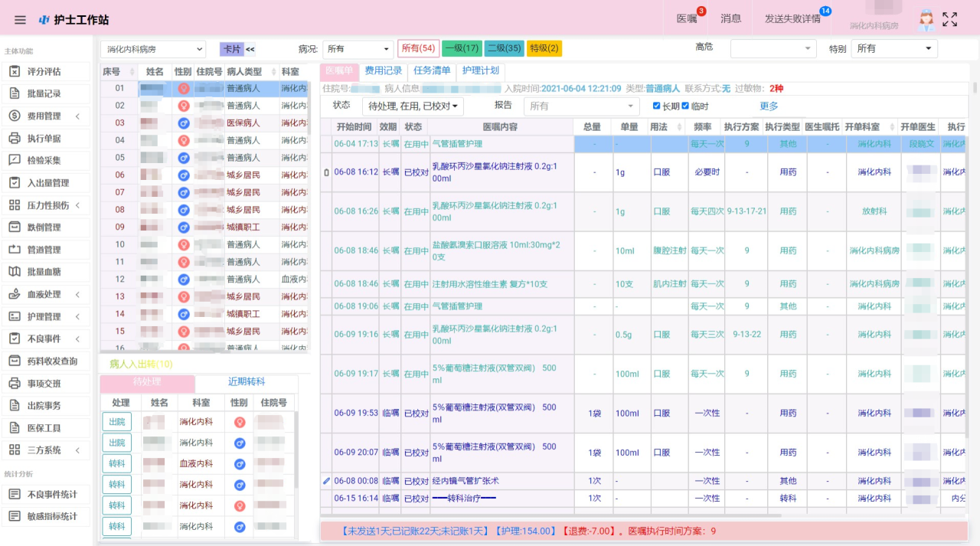This screenshot has height=546, width=980.
Task: Click the 发送失败详情 notification badge
Action: 793,18
